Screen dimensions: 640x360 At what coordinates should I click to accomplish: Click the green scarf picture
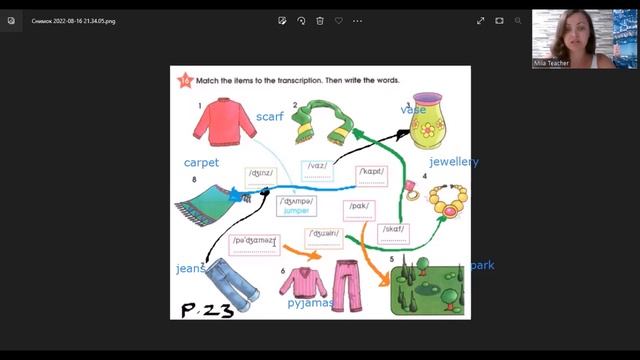pyautogui.click(x=322, y=122)
